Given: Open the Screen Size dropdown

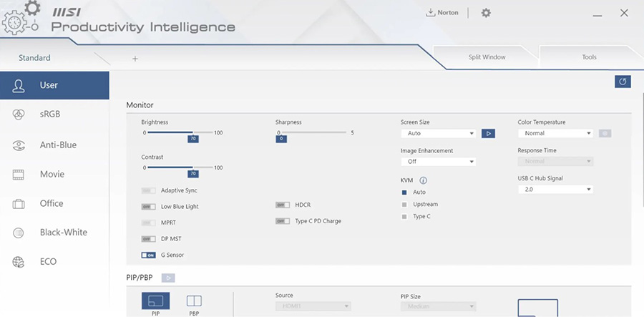Looking at the screenshot, I should point(438,133).
